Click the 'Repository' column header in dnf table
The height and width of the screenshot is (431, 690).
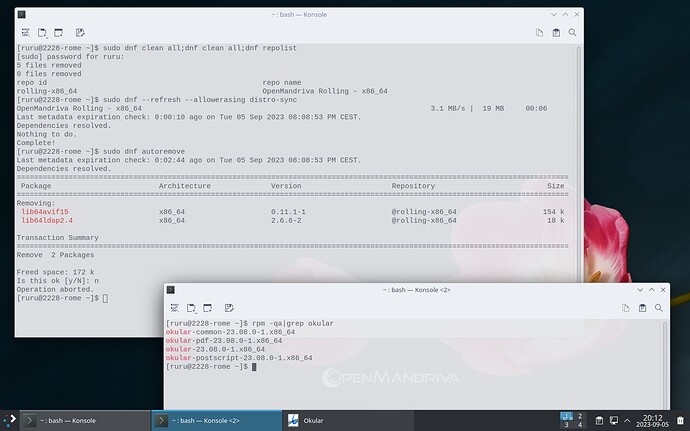(413, 186)
